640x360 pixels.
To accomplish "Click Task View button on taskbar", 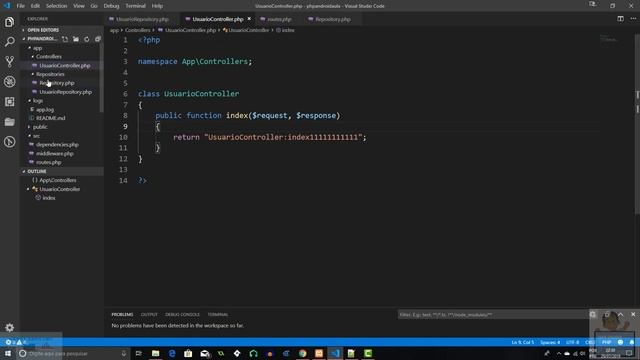I will [x=138, y=353].
